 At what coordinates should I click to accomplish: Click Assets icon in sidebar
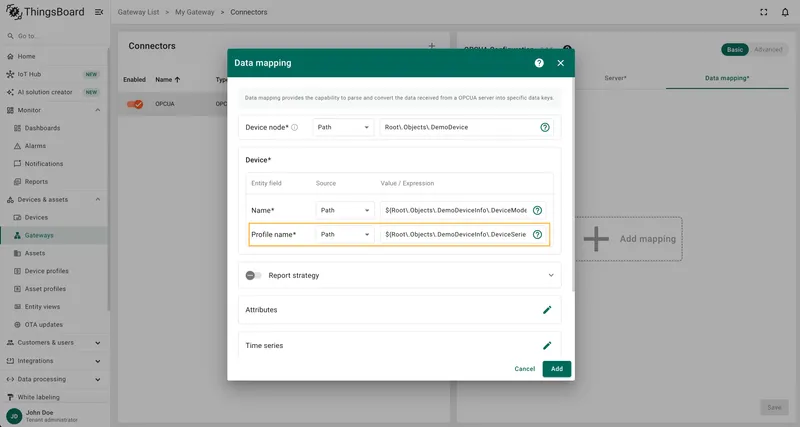[x=17, y=253]
